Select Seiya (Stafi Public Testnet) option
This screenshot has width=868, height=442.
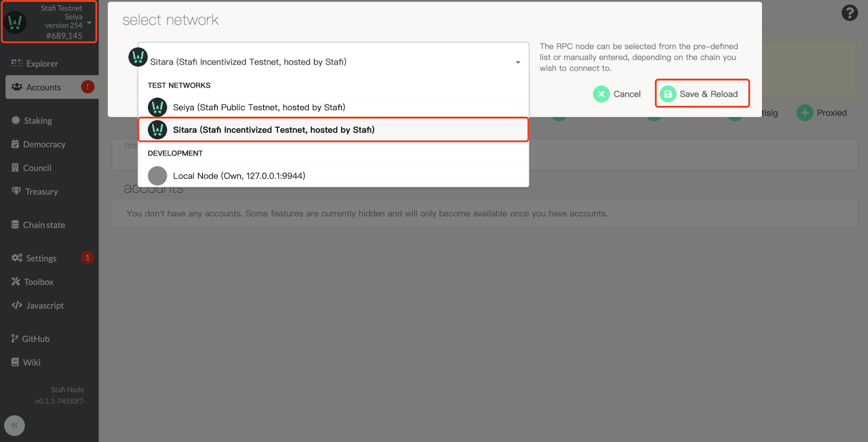pos(333,108)
